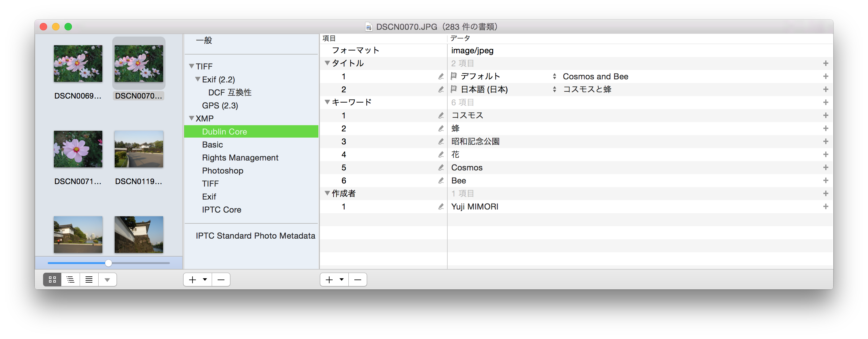Click pencil edit icon for keyword Cosmos
This screenshot has width=868, height=339.
pyautogui.click(x=441, y=167)
